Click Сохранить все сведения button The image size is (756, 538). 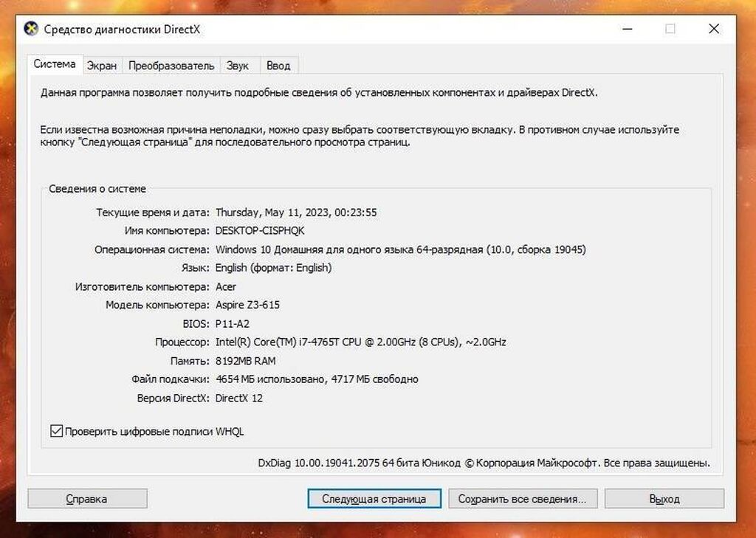(522, 499)
